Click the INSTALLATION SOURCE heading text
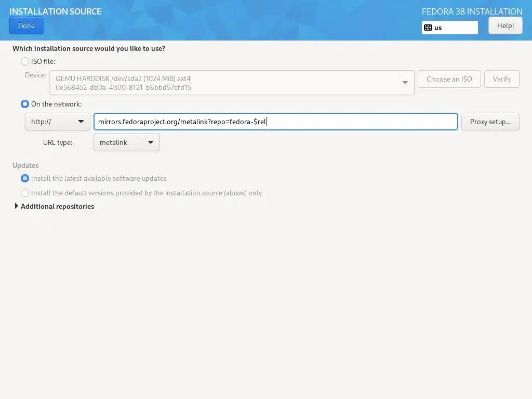Viewport: 532px width, 399px height. coord(55,11)
